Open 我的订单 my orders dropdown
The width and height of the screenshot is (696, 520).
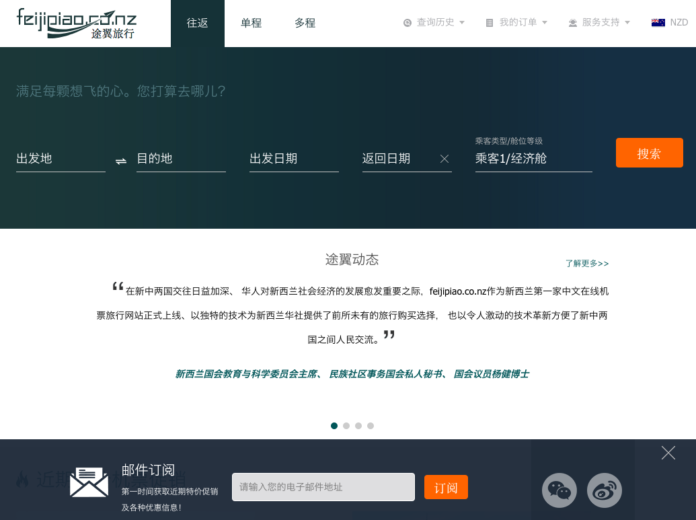point(517,22)
